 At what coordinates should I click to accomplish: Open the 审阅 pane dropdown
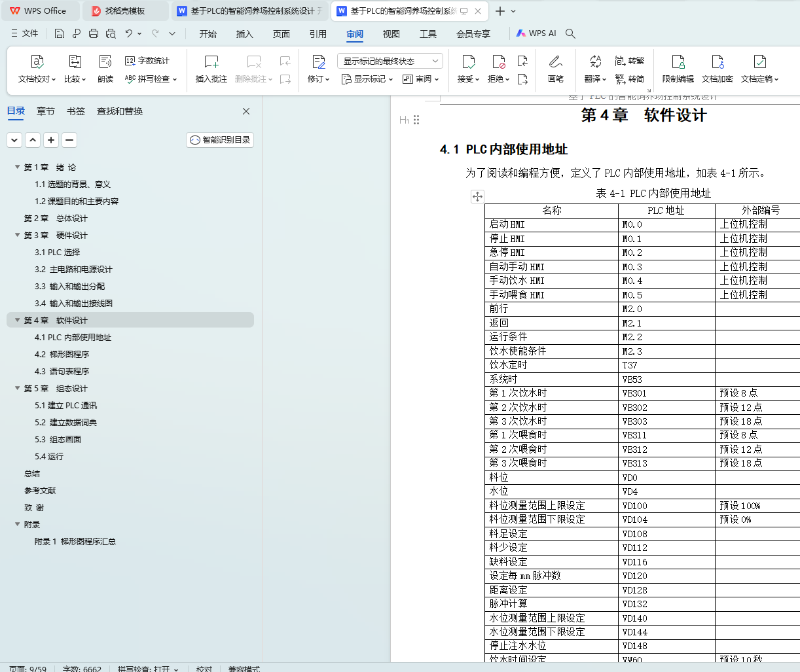point(420,79)
